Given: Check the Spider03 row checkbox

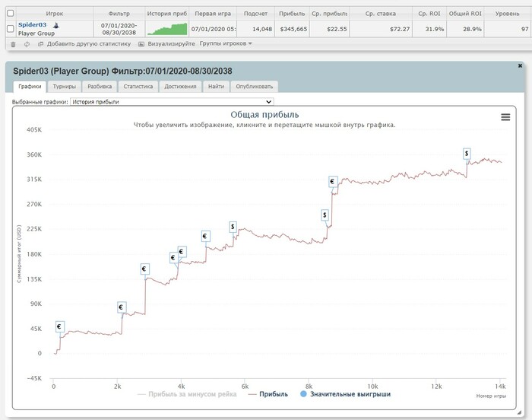Looking at the screenshot, I should (x=11, y=29).
